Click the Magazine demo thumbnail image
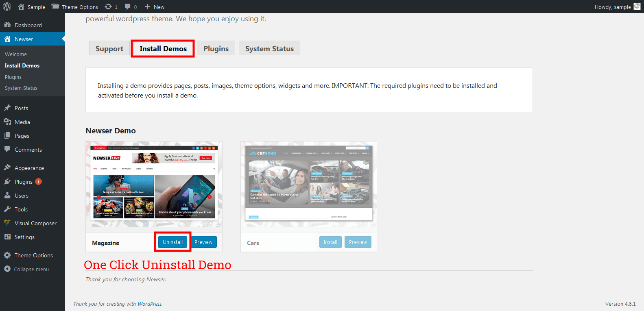Image resolution: width=644 pixels, height=311 pixels. click(154, 184)
